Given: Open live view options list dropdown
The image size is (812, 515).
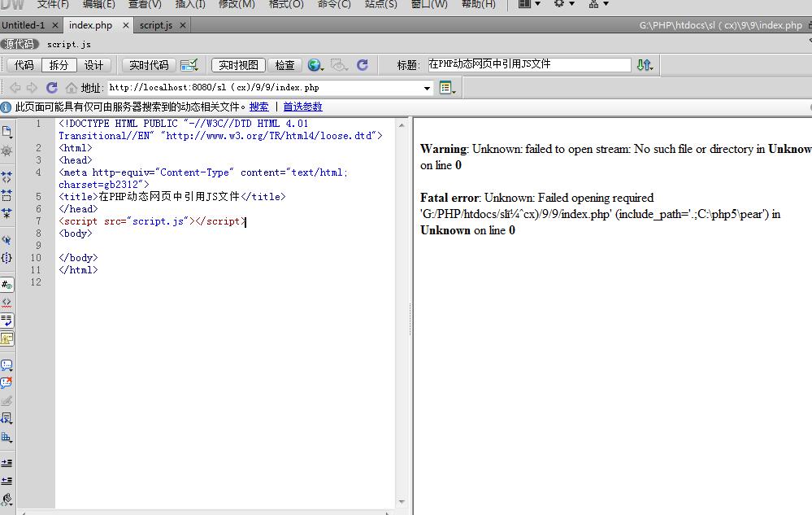Looking at the screenshot, I should pyautogui.click(x=447, y=88).
